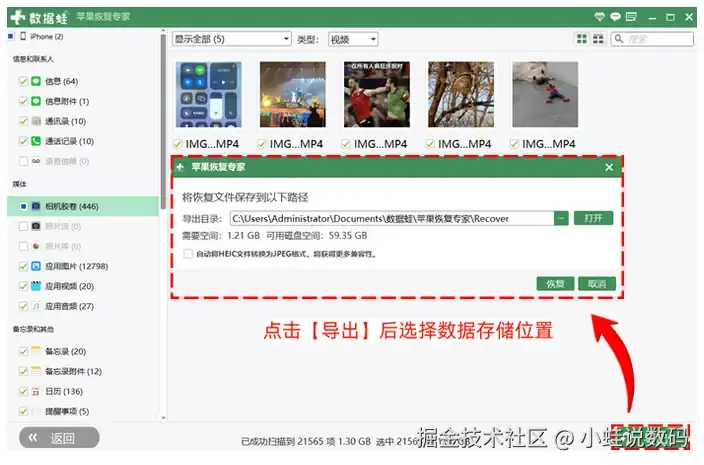Uncheck the 日历 (136) checkbox
Image resolution: width=704 pixels, height=465 pixels.
tap(23, 391)
